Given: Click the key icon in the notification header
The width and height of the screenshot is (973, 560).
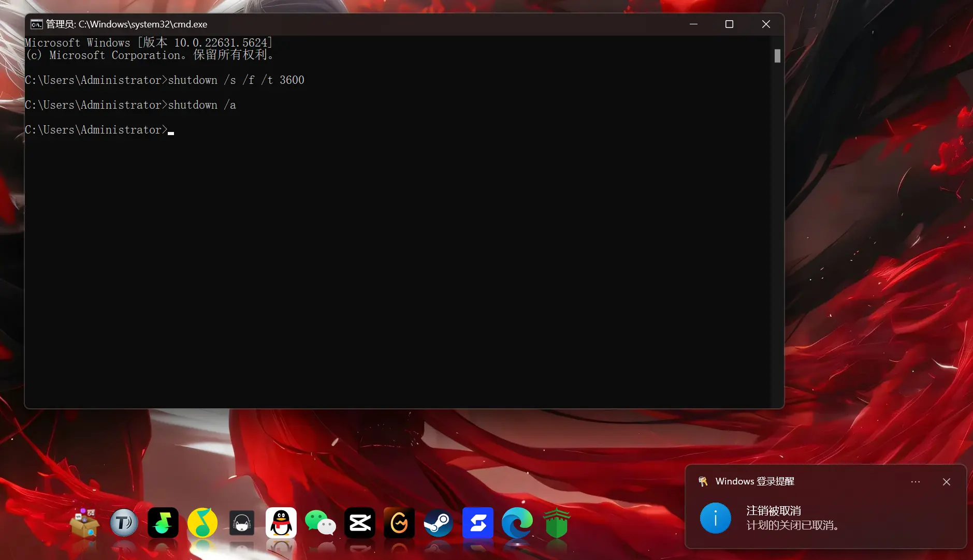Looking at the screenshot, I should pos(703,481).
